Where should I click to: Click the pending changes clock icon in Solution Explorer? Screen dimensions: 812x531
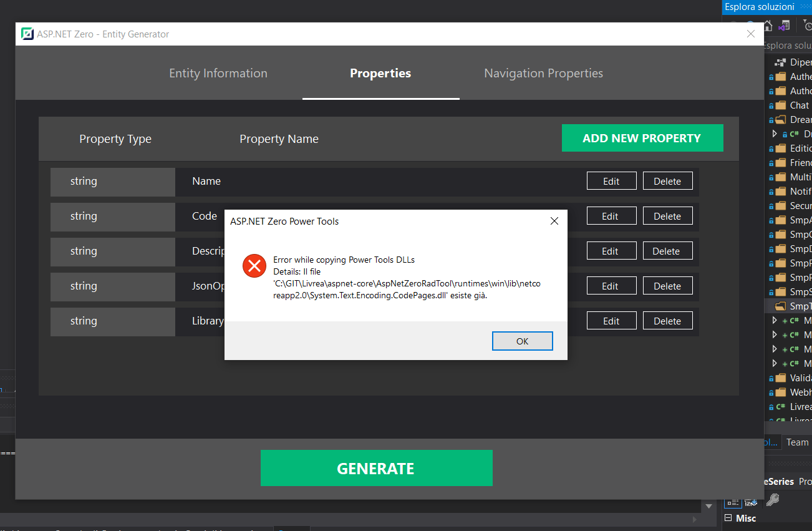pyautogui.click(x=808, y=26)
